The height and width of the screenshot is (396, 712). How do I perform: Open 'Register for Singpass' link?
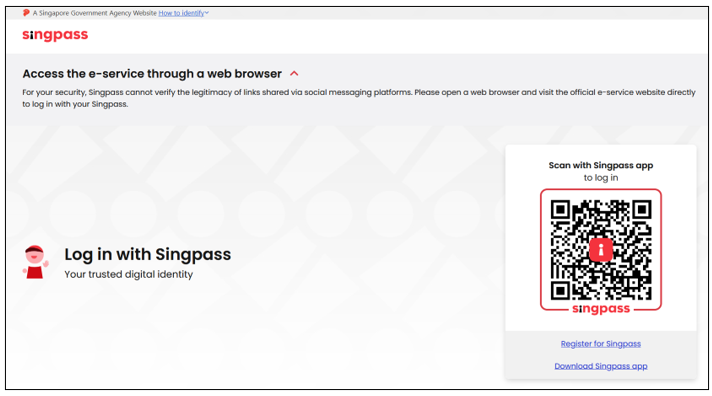point(601,344)
